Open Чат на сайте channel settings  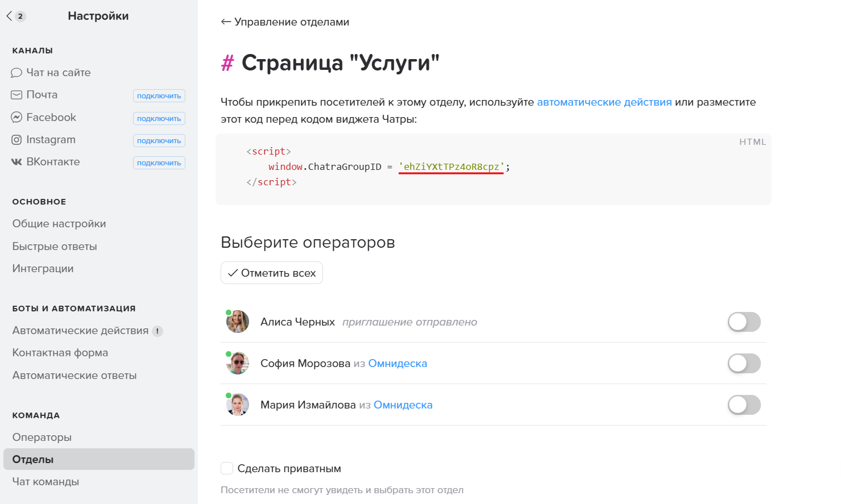59,73
